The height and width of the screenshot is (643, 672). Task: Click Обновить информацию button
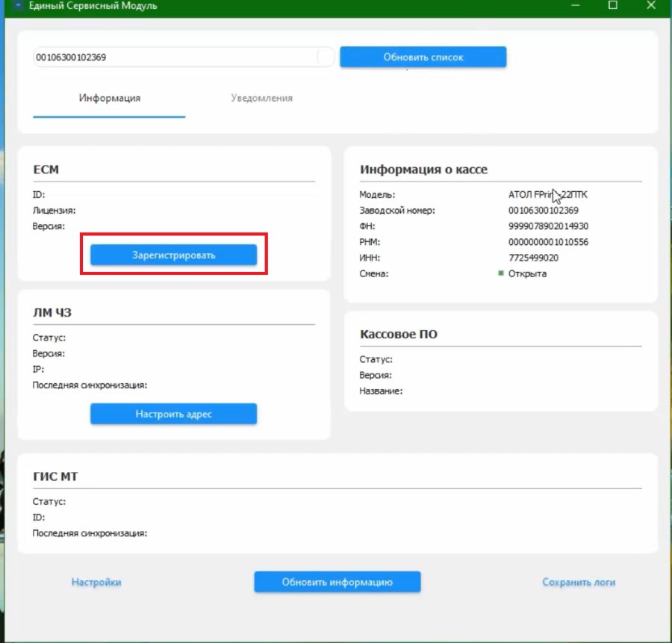coord(337,582)
